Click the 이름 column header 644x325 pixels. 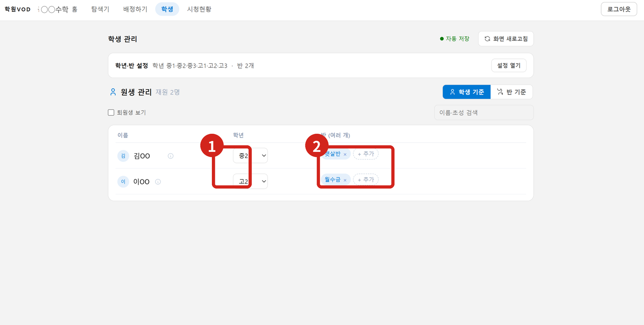coord(123,135)
